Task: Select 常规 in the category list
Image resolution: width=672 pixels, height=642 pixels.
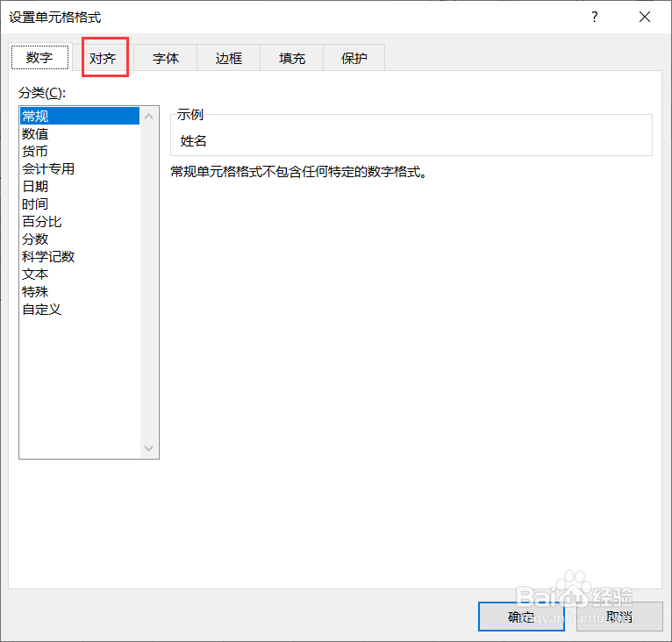Action: (x=80, y=116)
